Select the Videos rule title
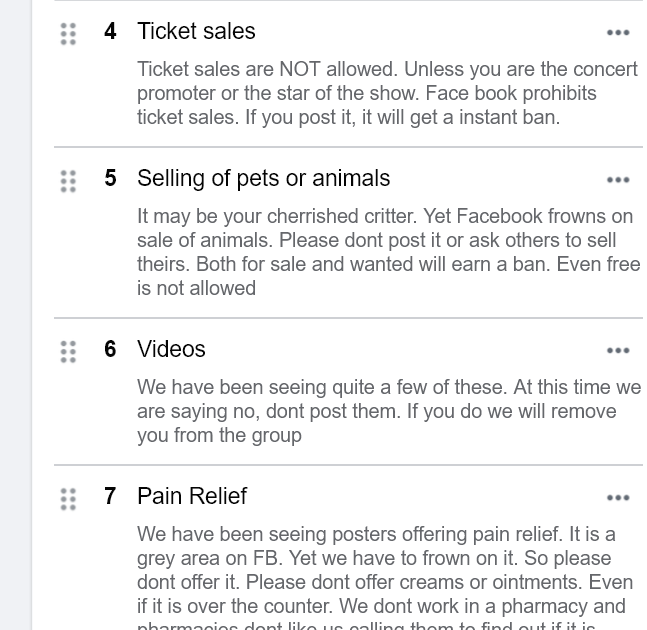647x630 pixels. [171, 350]
